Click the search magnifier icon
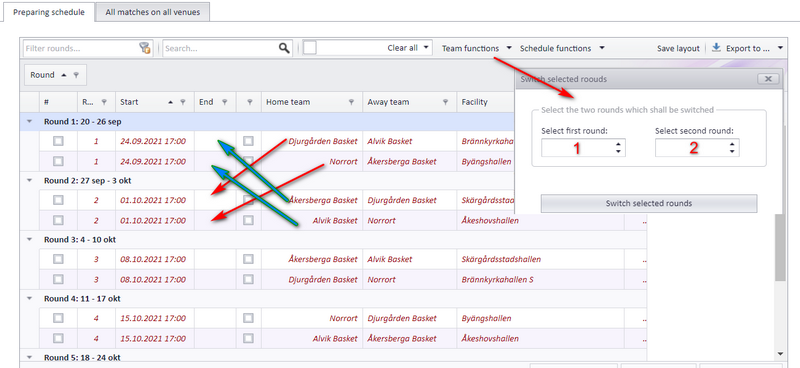 pyautogui.click(x=284, y=48)
